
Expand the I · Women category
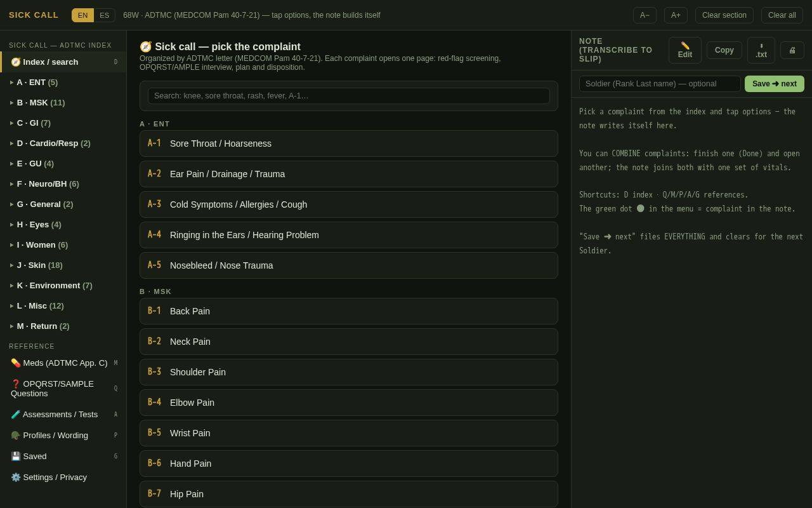click(63, 245)
